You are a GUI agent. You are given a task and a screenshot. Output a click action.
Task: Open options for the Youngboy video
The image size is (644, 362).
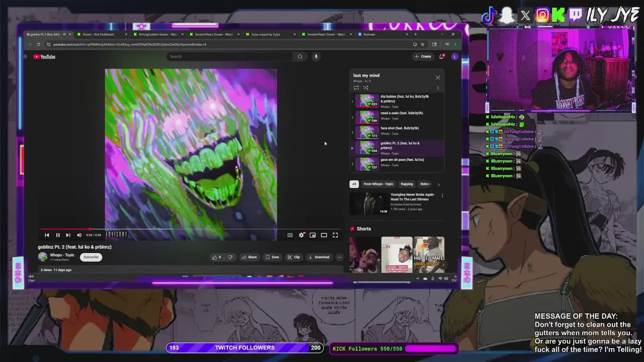(x=442, y=195)
